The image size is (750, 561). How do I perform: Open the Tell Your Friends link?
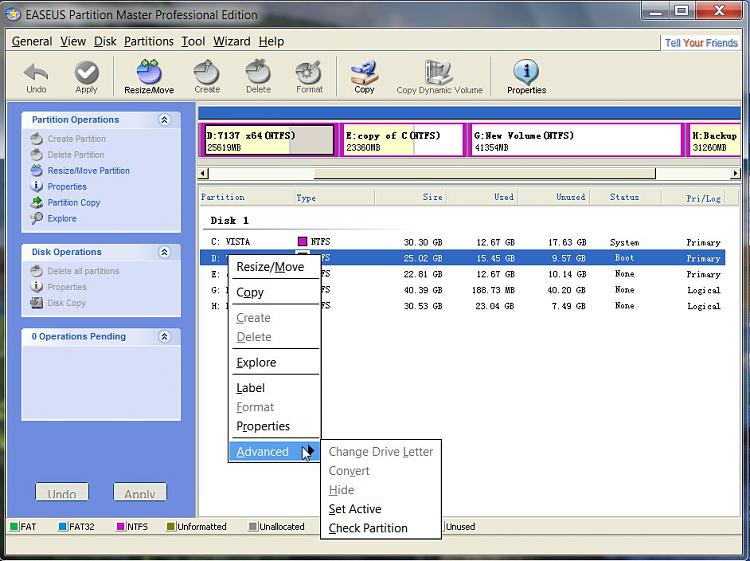[x=701, y=43]
